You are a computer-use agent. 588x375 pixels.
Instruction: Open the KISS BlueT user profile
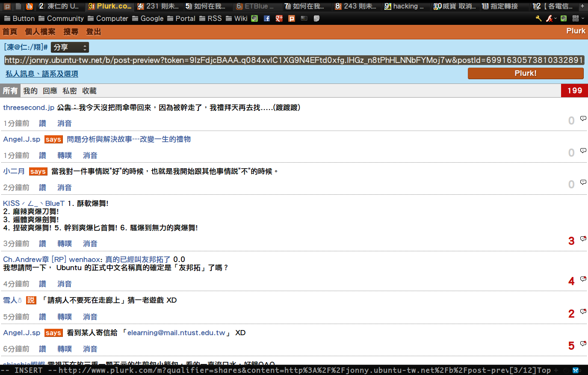click(x=34, y=203)
